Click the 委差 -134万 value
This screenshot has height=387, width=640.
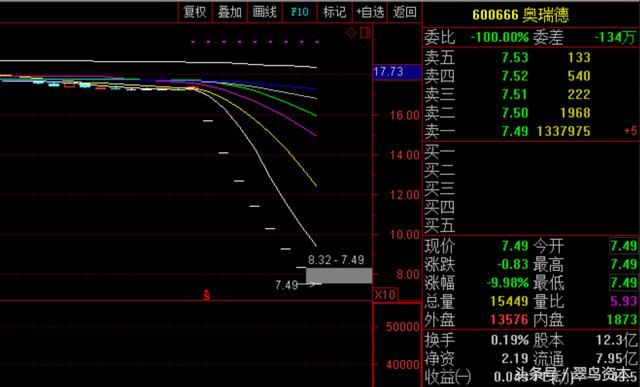[x=615, y=38]
